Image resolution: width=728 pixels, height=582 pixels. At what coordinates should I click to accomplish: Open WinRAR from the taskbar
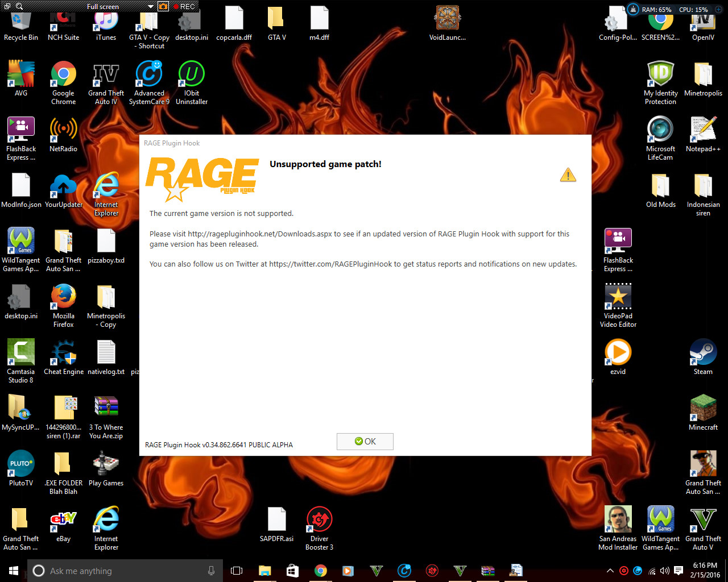(x=488, y=571)
